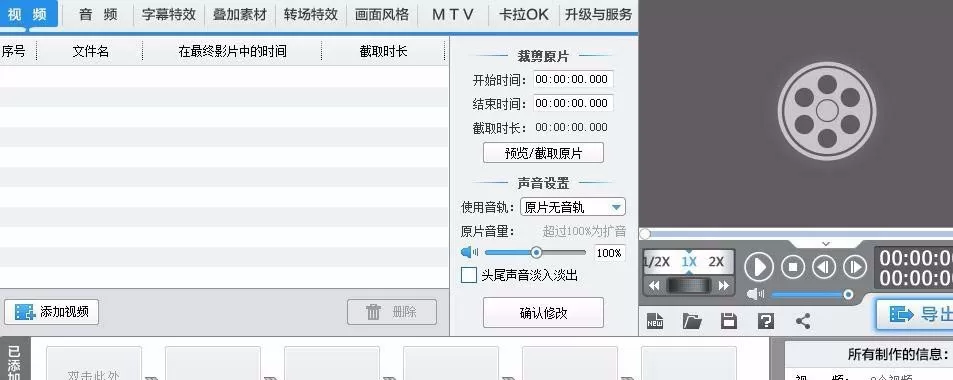
Task: Set playback speed to 1X
Action: (x=688, y=262)
